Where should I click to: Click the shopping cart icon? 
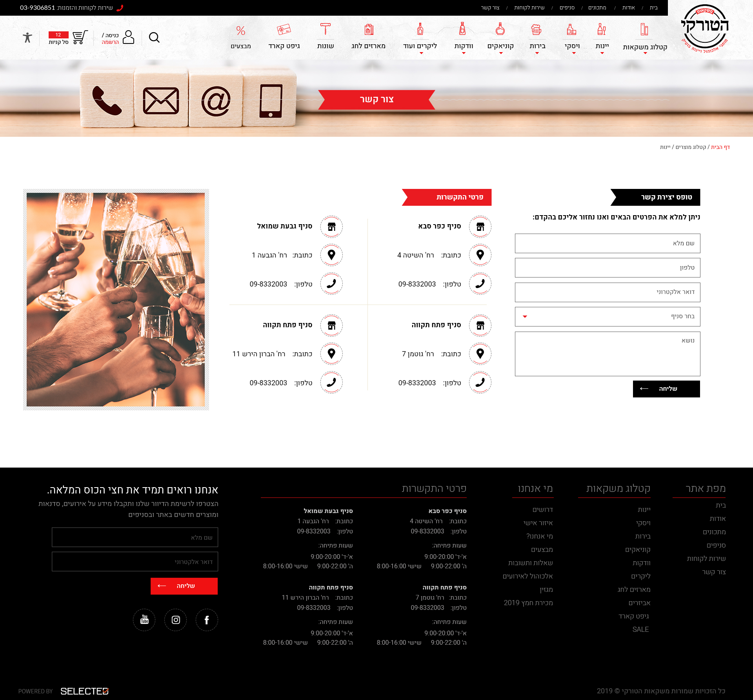coord(80,37)
